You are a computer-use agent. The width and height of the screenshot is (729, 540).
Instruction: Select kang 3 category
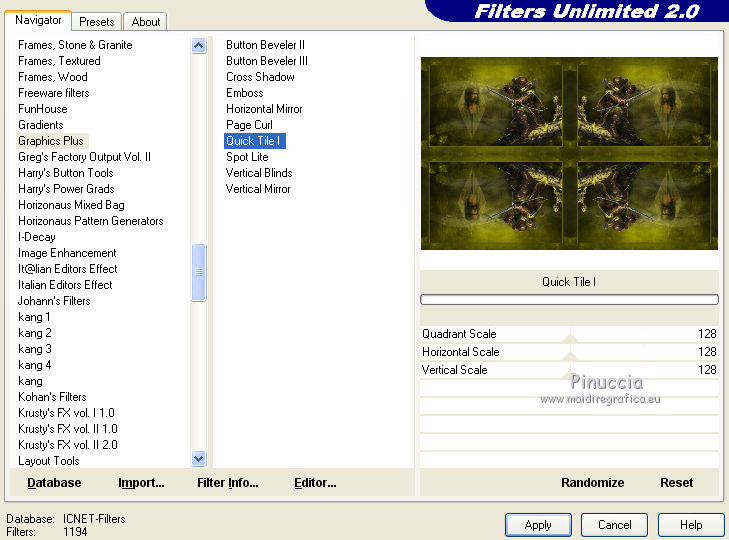point(34,349)
